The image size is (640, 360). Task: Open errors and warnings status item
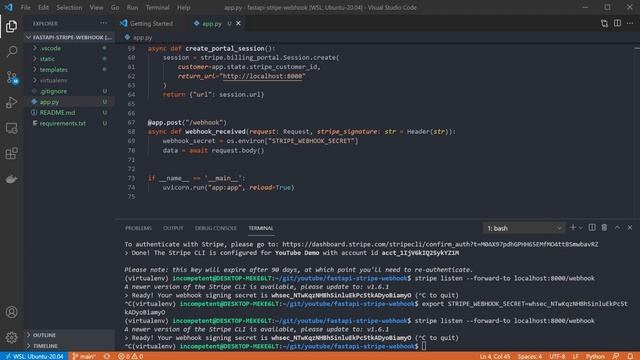[130, 356]
